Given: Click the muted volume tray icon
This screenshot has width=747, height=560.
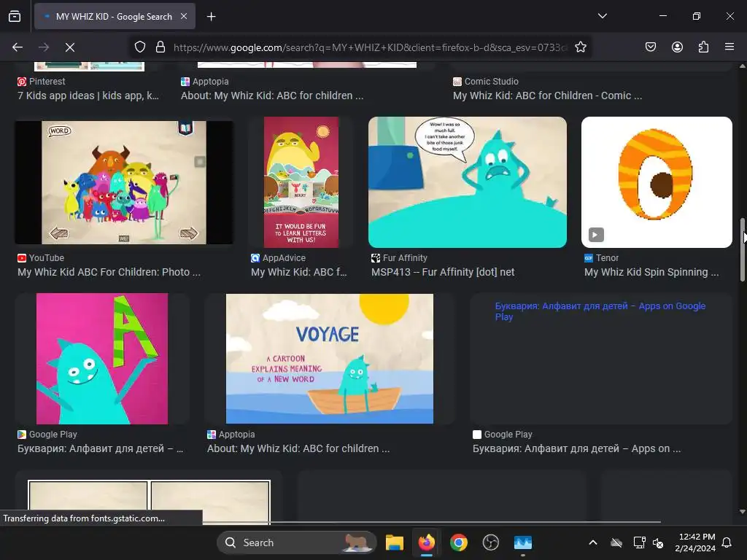Looking at the screenshot, I should click(x=658, y=542).
